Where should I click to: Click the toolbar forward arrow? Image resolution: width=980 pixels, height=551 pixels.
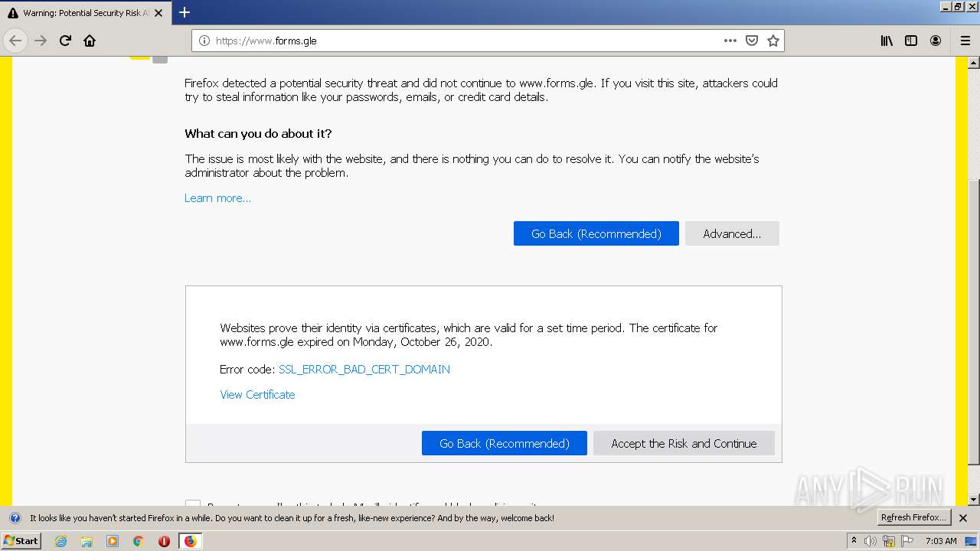(x=41, y=41)
